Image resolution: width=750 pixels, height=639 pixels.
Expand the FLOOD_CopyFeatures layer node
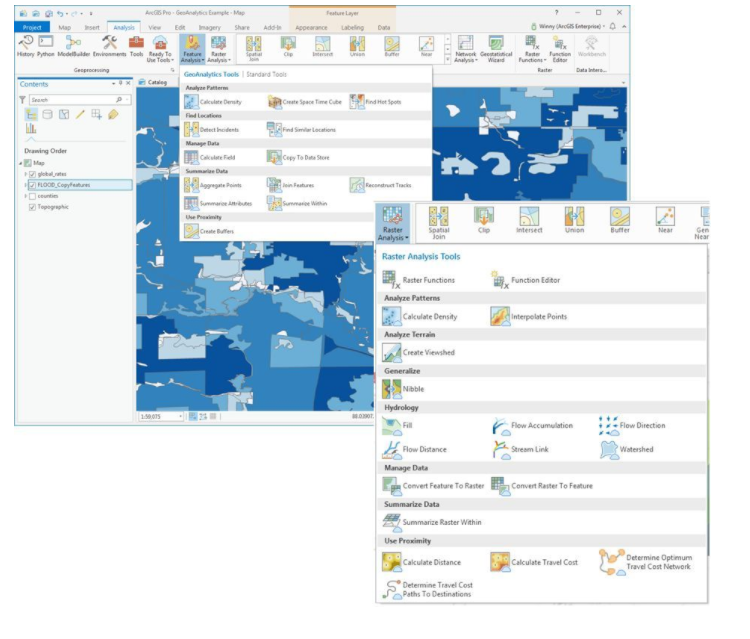click(x=25, y=185)
